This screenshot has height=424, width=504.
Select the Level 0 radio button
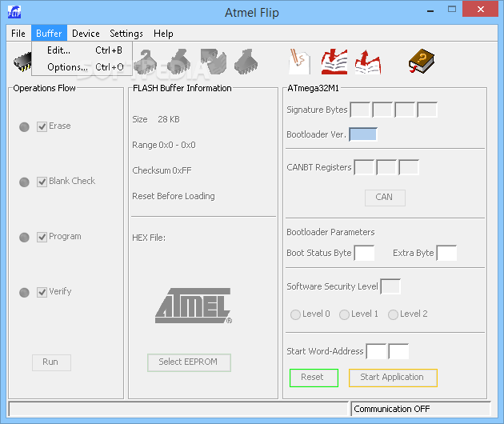click(295, 314)
